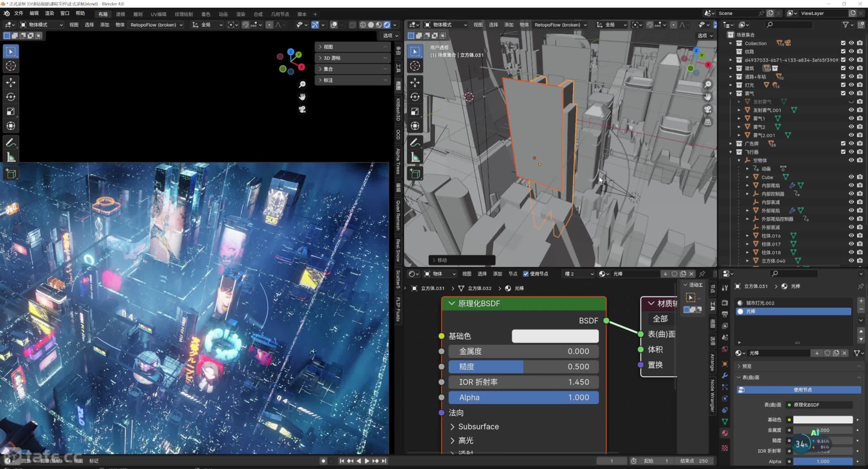Image resolution: width=868 pixels, height=469 pixels.
Task: Toggle exclude checkbox for 建筑 collection
Action: [843, 68]
